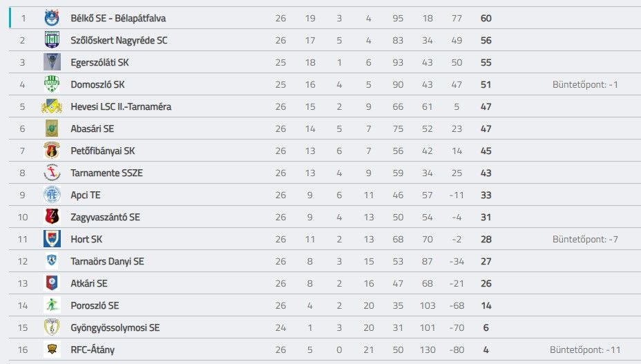The image size is (641, 364).
Task: Click the RFC-Átány team logo
Action: [52, 349]
